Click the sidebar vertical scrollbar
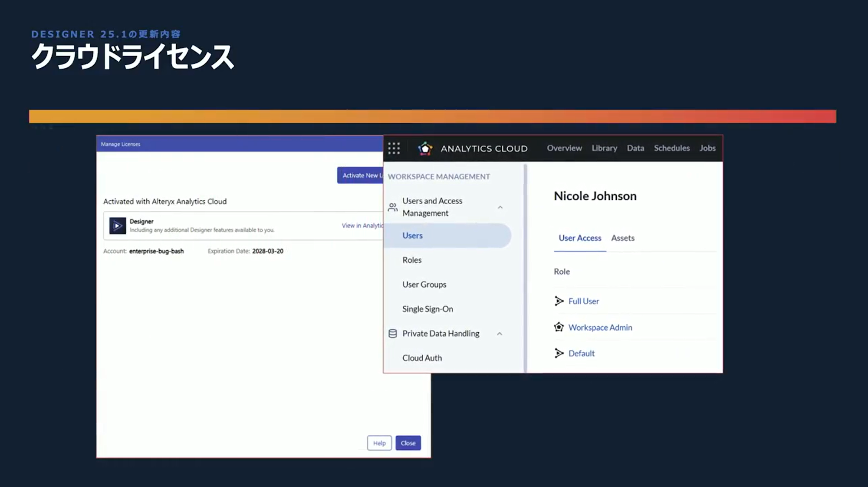Screen dimensions: 868x487 tap(525, 268)
